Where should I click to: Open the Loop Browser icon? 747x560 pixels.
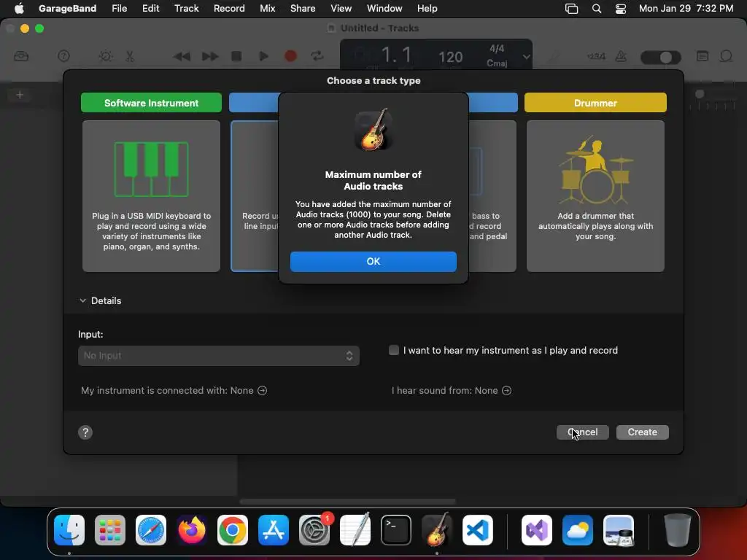(726, 56)
